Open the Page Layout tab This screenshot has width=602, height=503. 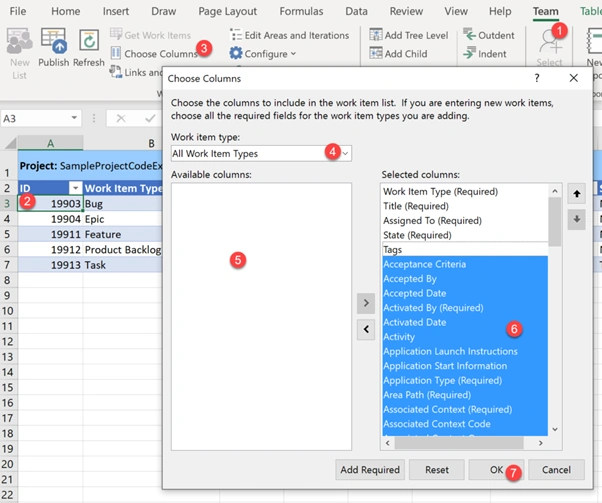click(x=227, y=11)
